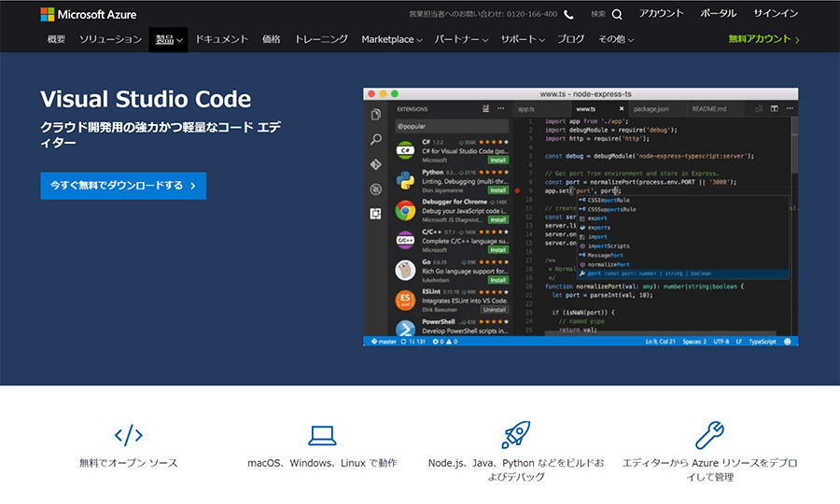Click the アカウント link

[x=661, y=14]
